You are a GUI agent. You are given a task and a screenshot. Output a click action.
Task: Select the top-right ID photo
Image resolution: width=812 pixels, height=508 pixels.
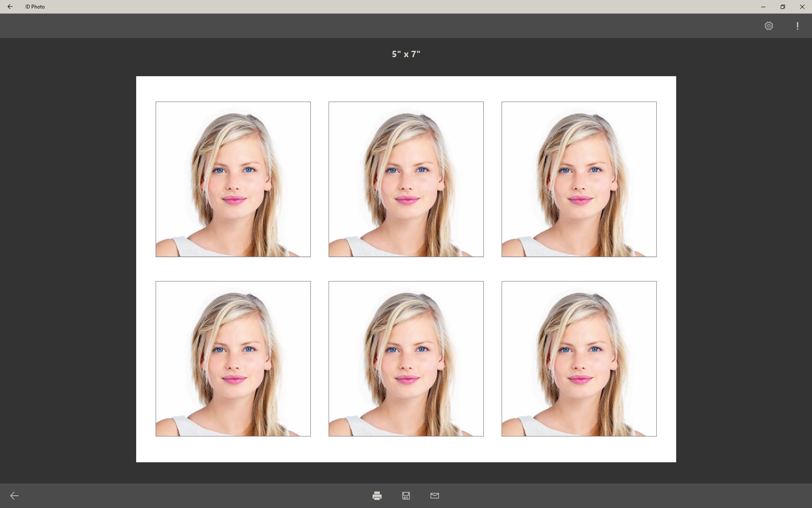tap(579, 179)
